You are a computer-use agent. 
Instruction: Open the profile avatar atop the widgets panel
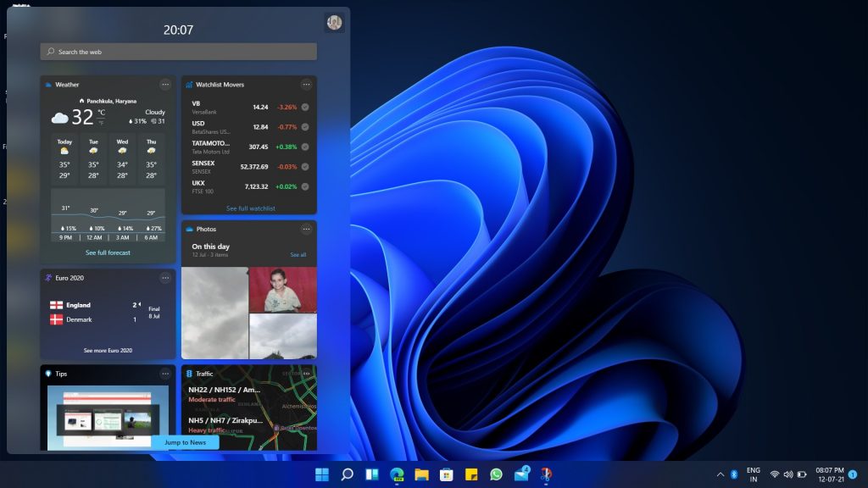click(x=334, y=22)
